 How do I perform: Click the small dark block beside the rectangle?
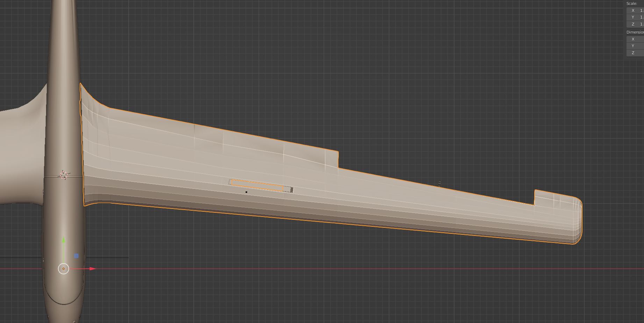[x=292, y=190]
